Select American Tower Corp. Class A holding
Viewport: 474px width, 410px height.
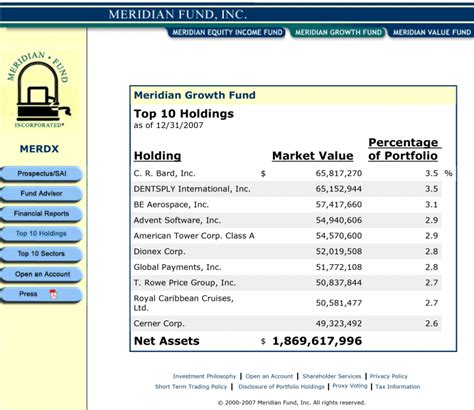coord(194,236)
